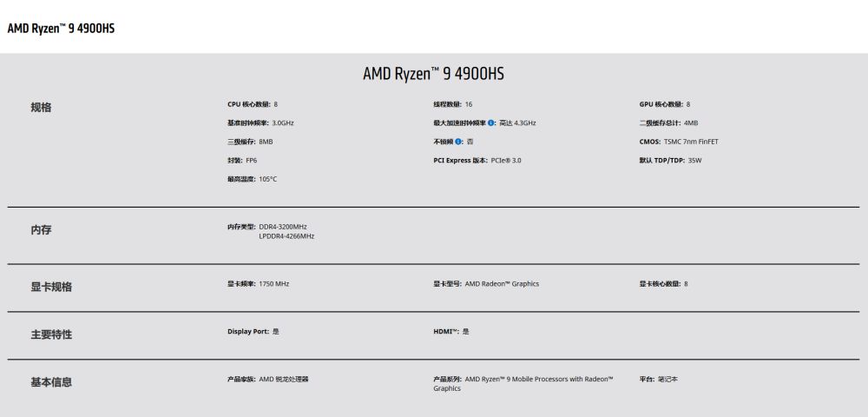Select the 规格 section heading
868x417 pixels.
click(41, 108)
